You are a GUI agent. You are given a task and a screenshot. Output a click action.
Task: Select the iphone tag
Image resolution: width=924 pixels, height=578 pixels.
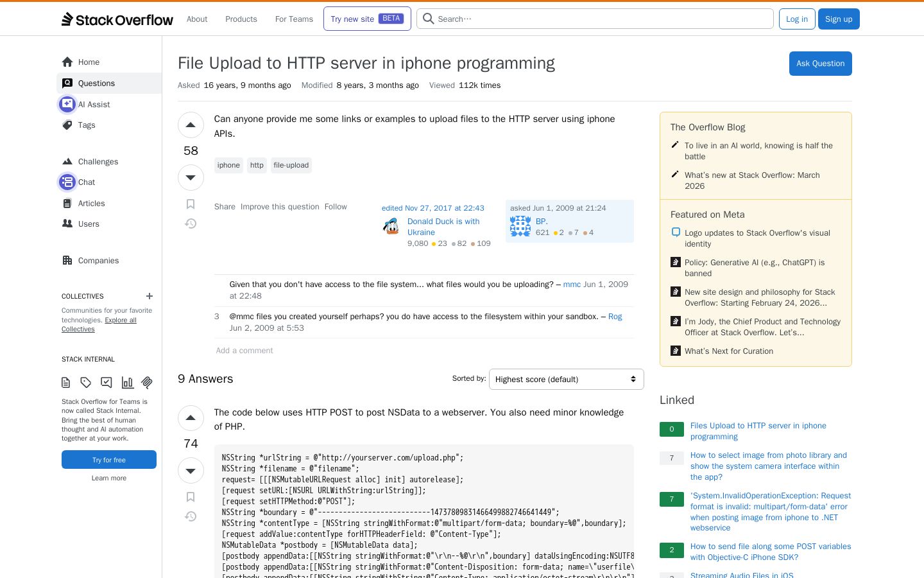click(x=228, y=165)
